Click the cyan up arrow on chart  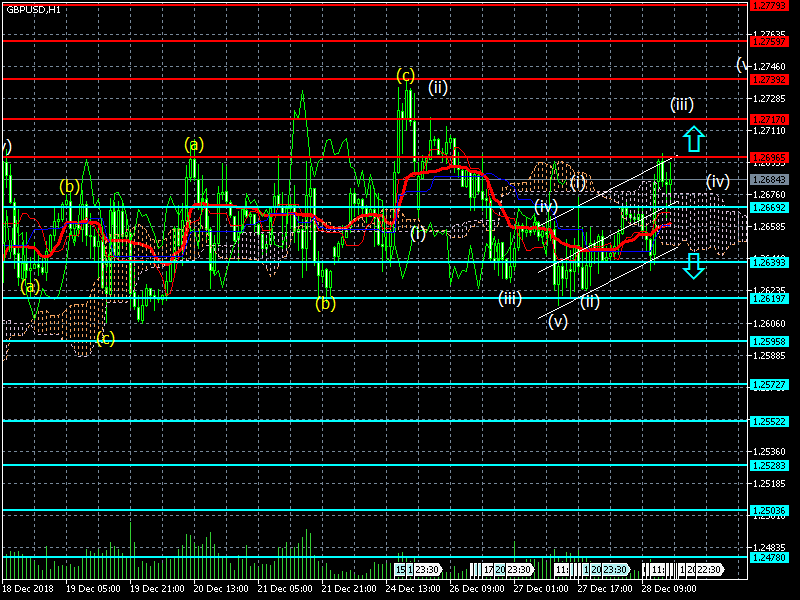click(694, 138)
